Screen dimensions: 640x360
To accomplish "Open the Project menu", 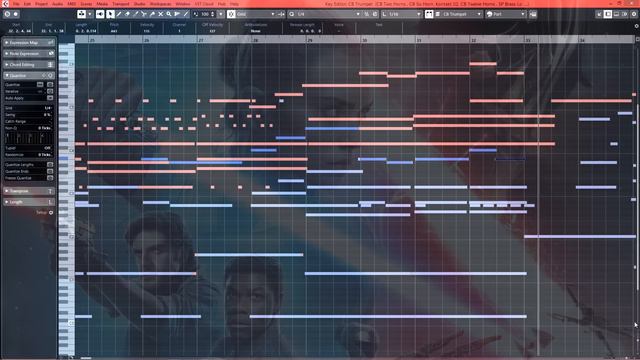I will point(41,4).
